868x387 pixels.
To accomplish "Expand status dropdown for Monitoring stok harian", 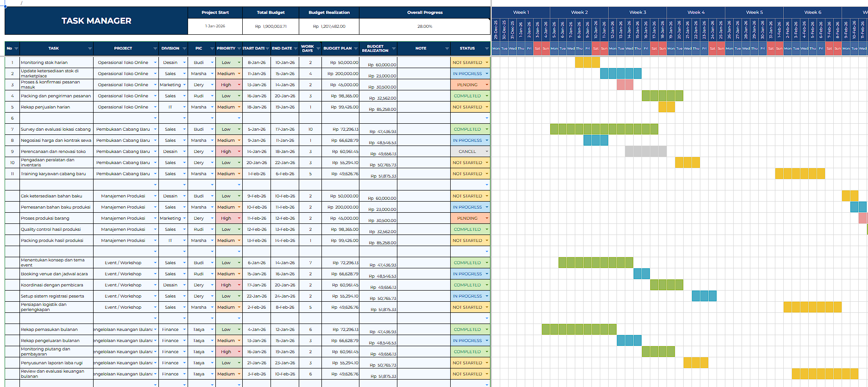I will coord(487,63).
